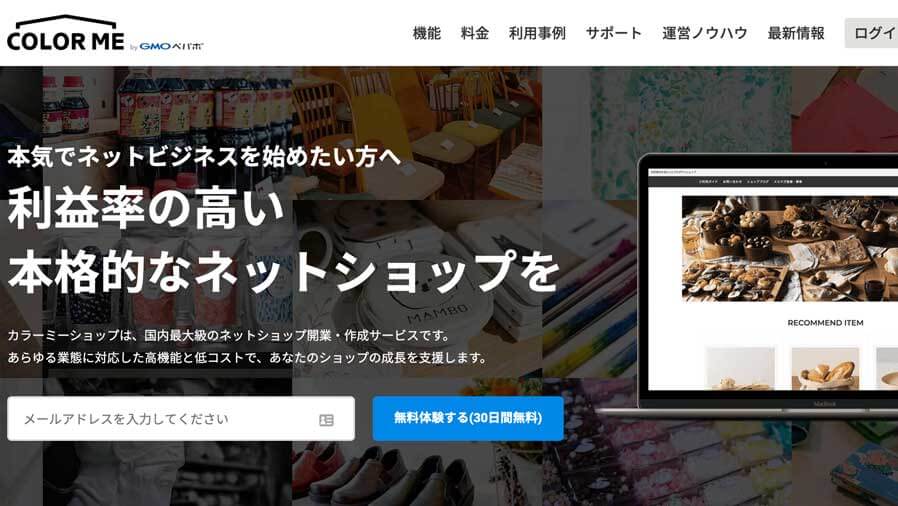Click the contact card icon in email field
898x506 pixels.
coord(326,420)
